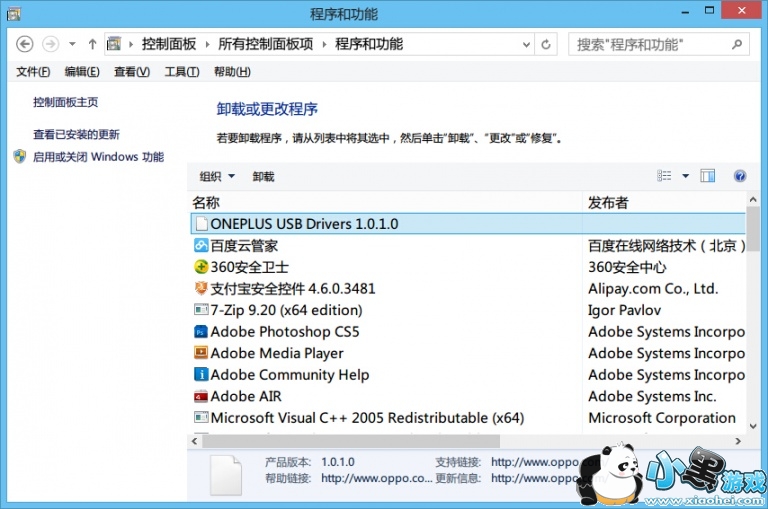Click the Back navigation arrow icon
768x509 pixels.
tap(25, 44)
